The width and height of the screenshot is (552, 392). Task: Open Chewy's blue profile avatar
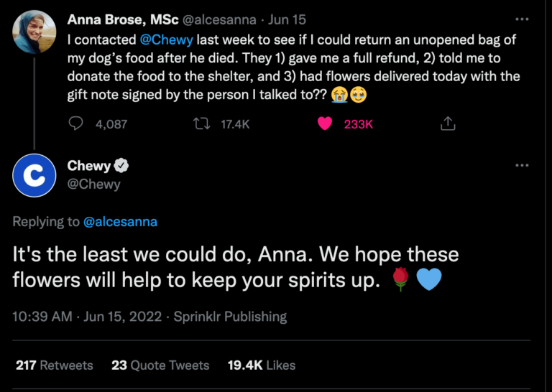click(34, 174)
